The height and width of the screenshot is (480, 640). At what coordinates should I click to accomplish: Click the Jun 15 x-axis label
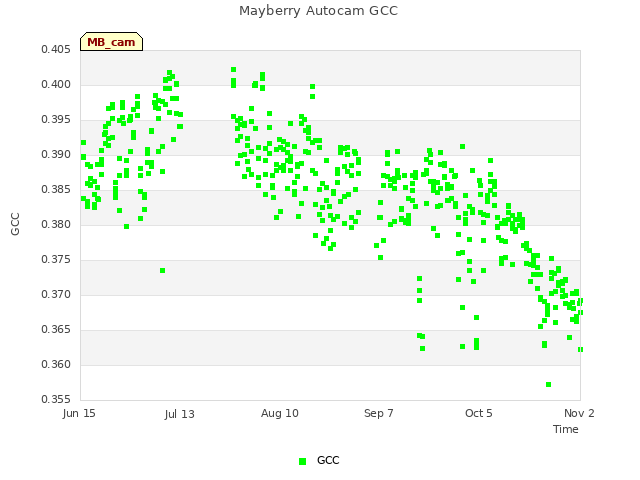79,413
